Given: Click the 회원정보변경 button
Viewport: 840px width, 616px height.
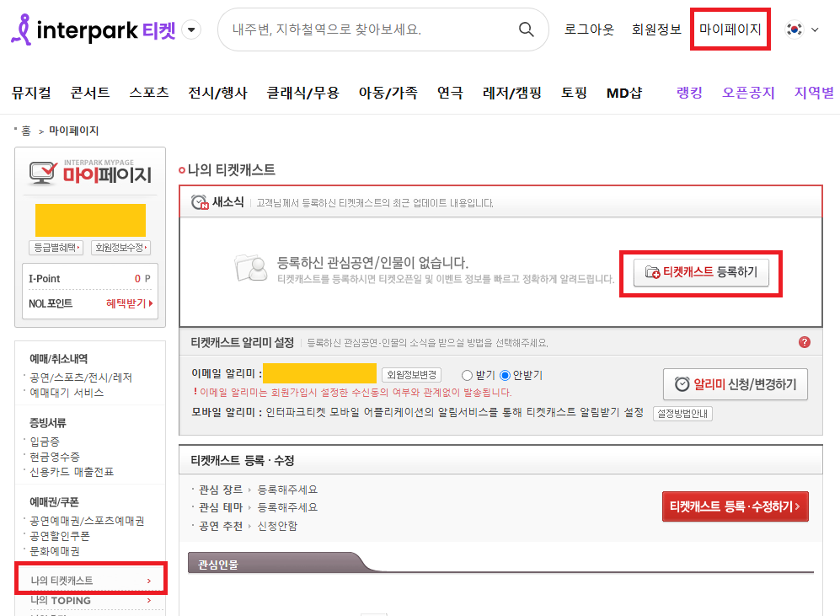Looking at the screenshot, I should (411, 375).
